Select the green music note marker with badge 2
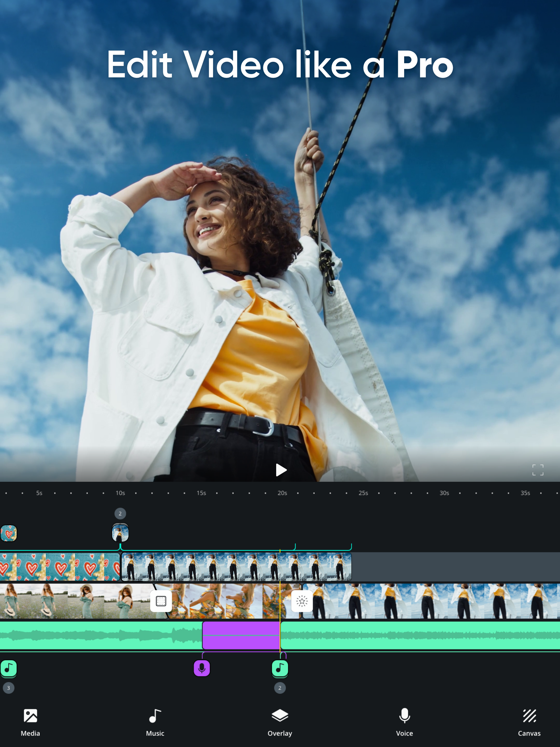The width and height of the screenshot is (560, 747). (280, 668)
